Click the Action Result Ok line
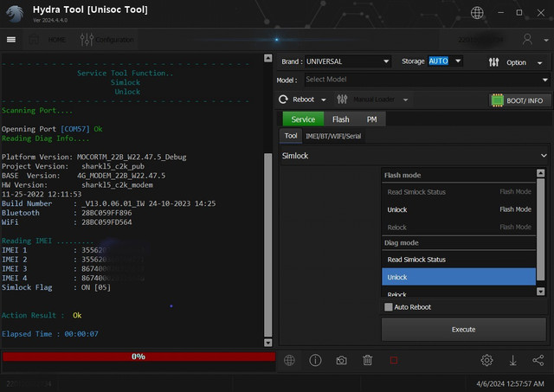 click(x=42, y=315)
